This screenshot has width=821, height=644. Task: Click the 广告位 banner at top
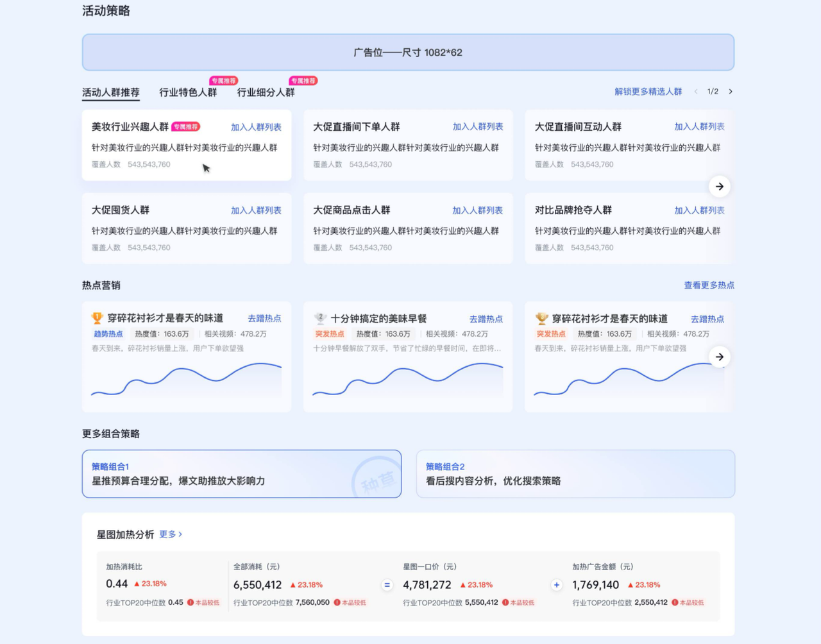(408, 53)
